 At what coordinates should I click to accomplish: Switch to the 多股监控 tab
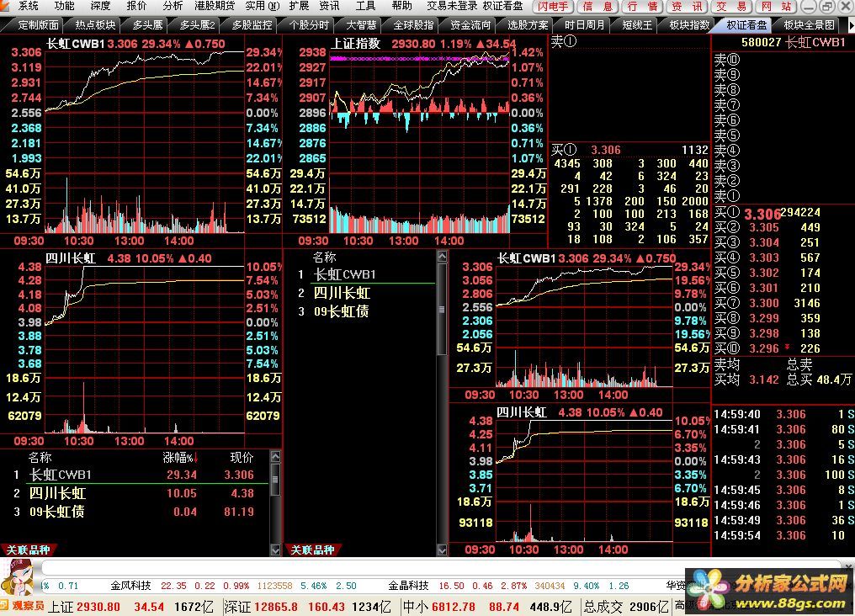(x=252, y=25)
